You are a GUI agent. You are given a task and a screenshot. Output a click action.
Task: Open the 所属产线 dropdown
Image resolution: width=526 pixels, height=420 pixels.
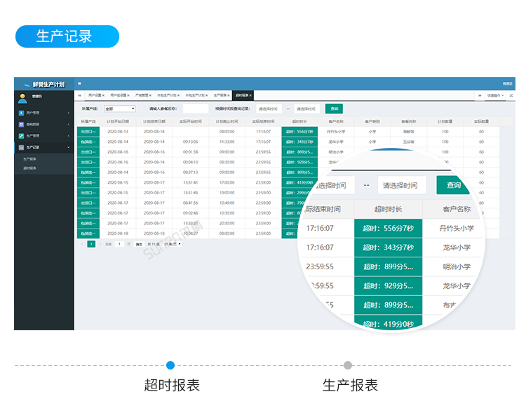[x=119, y=109]
